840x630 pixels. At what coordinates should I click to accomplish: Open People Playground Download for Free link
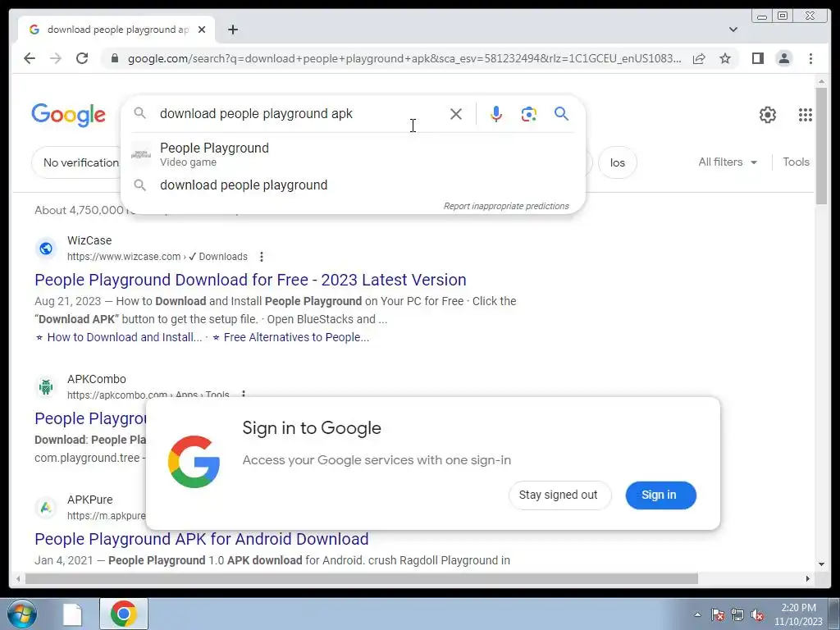250,280
